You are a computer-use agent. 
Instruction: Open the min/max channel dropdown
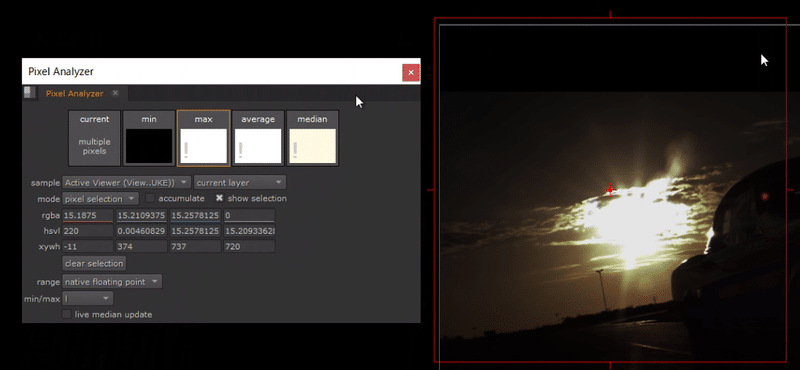[x=87, y=298]
